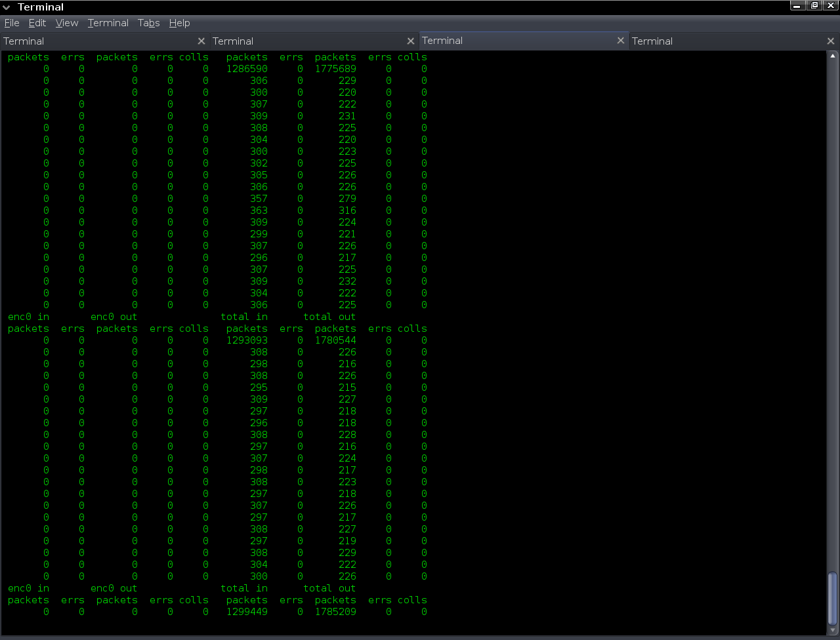Click the incoming packet count 299
Image resolution: width=840 pixels, height=640 pixels.
[259, 234]
